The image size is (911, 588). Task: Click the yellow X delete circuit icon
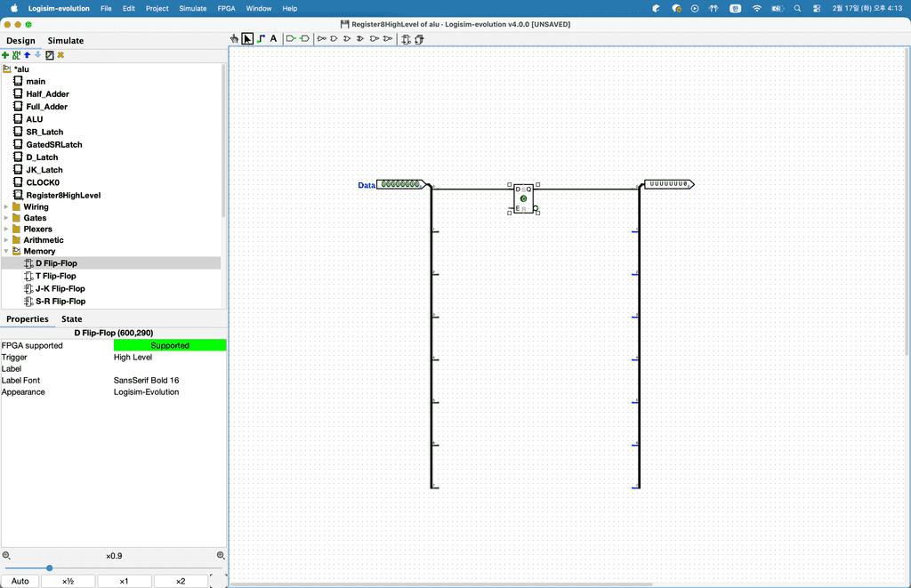tap(60, 55)
